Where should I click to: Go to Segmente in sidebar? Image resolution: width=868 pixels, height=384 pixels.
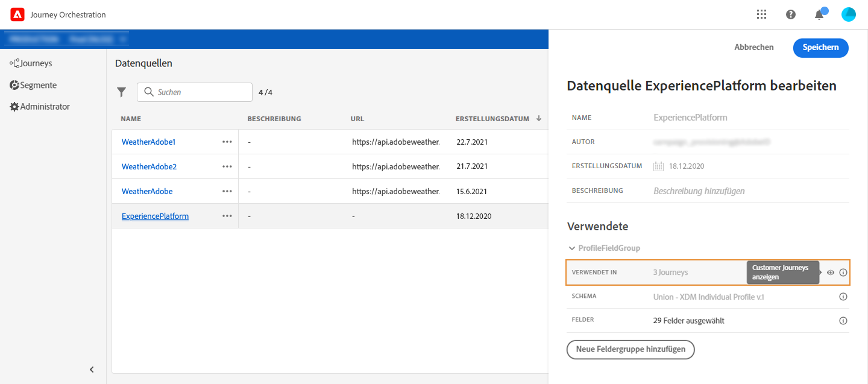click(33, 85)
